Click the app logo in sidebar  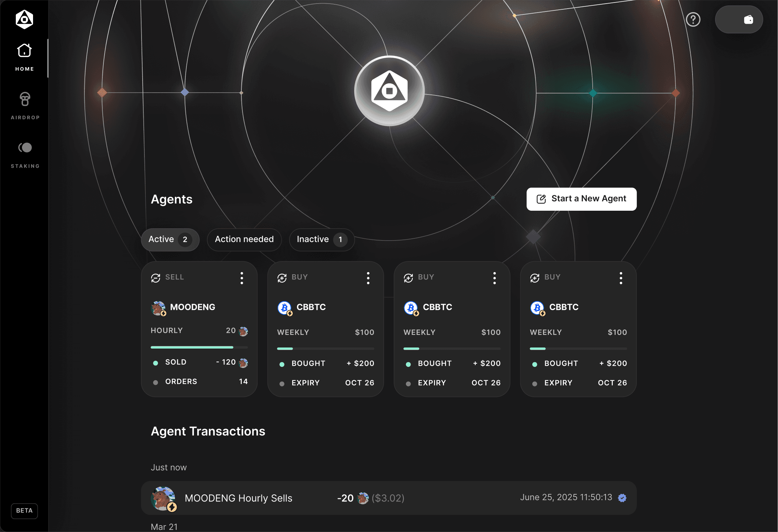(24, 19)
